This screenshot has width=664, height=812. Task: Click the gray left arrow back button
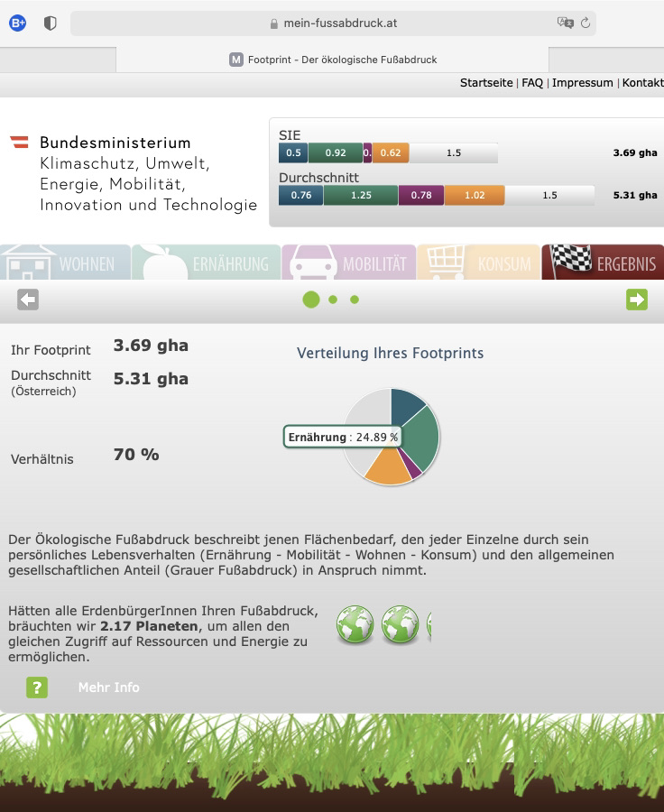[28, 300]
